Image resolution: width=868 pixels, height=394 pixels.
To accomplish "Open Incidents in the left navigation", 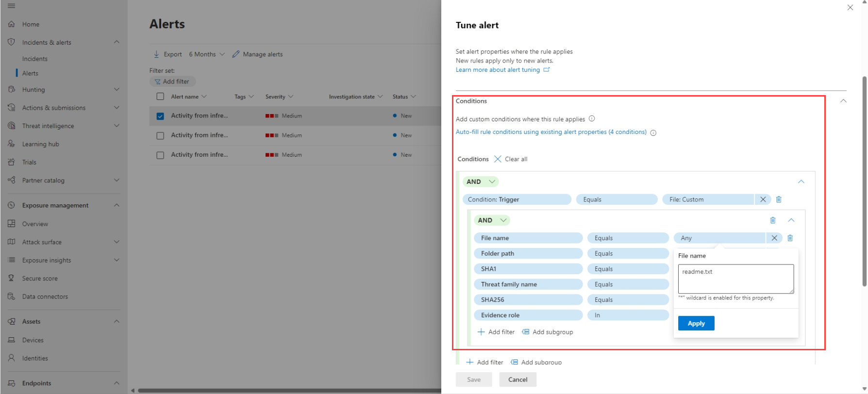I will click(x=35, y=59).
